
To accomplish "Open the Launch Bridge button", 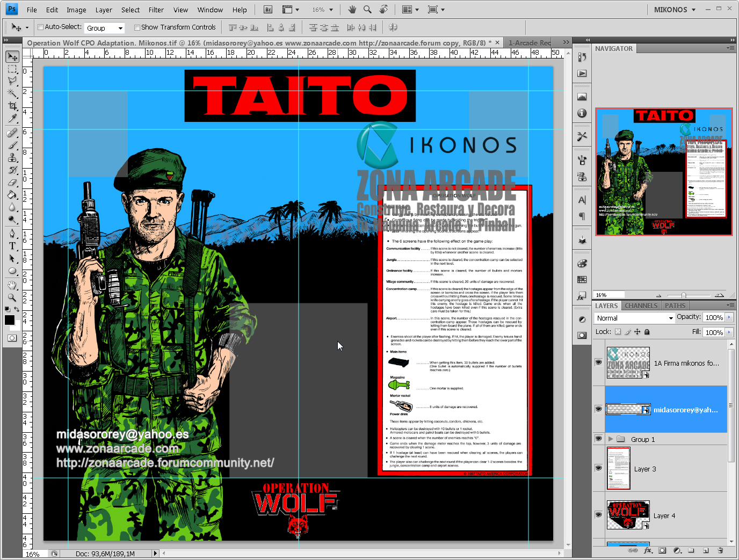I will pyautogui.click(x=267, y=9).
